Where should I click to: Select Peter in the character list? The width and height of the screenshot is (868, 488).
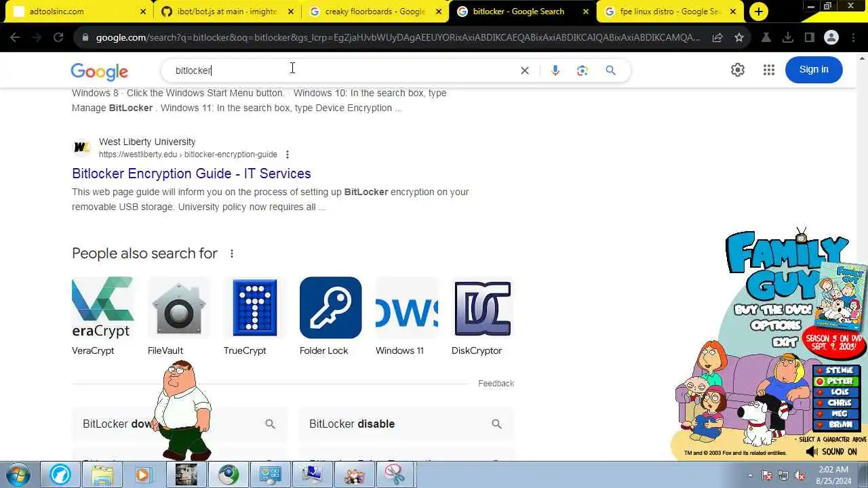(x=835, y=382)
